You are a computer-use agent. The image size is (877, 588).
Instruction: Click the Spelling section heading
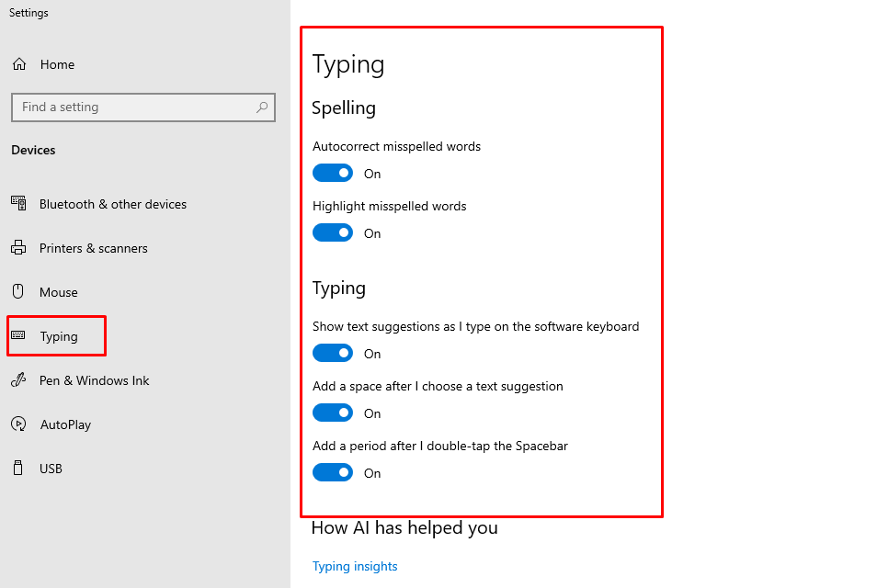pyautogui.click(x=344, y=108)
